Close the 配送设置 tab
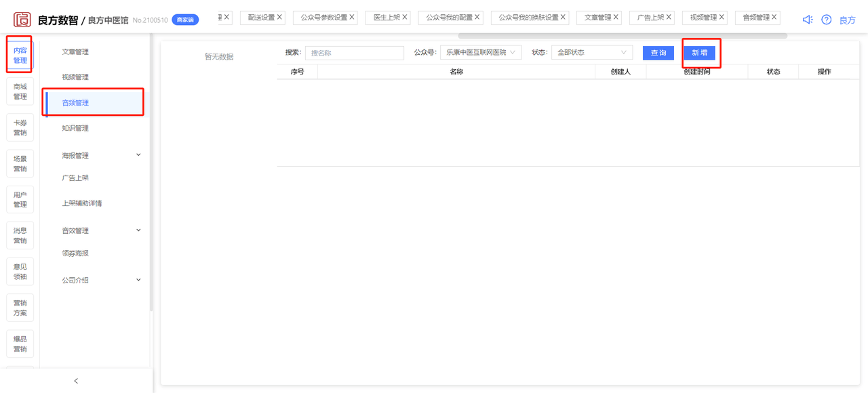This screenshot has height=393, width=868. pyautogui.click(x=279, y=17)
